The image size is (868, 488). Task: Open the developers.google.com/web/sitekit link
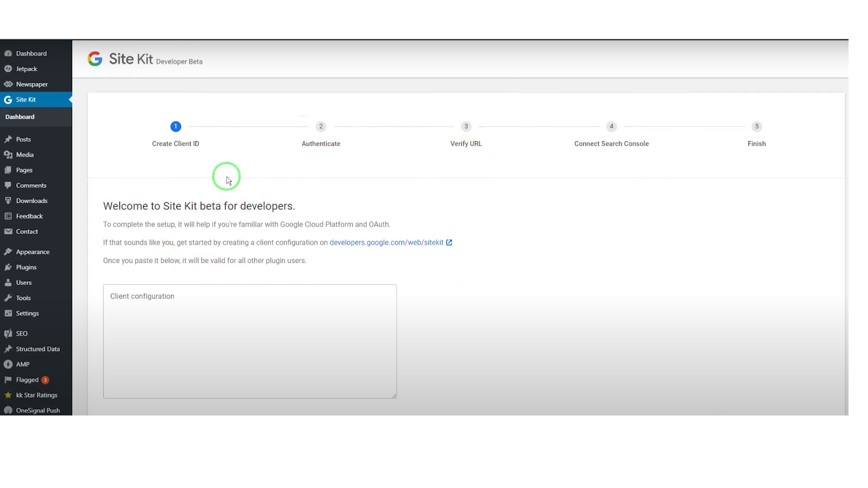click(387, 242)
